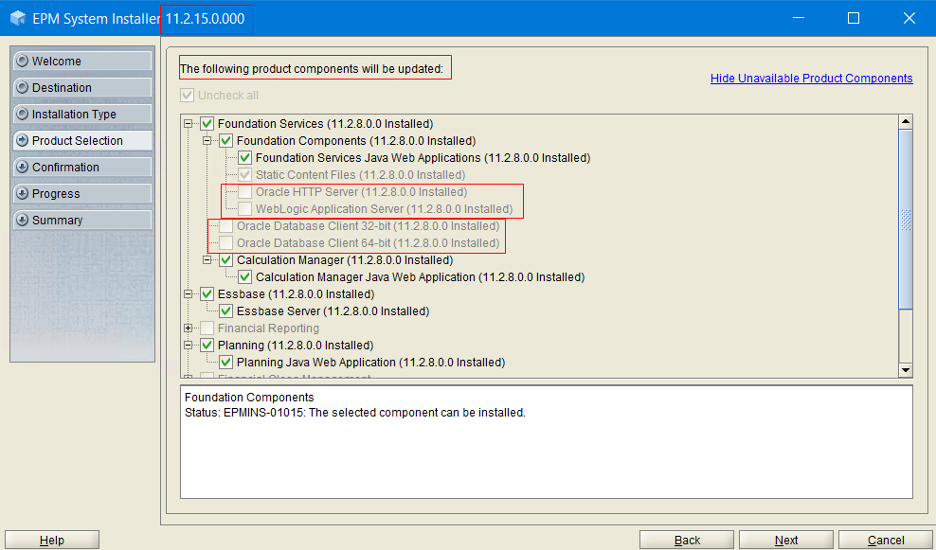The width and height of the screenshot is (936, 550).
Task: Collapse the Foundation Components tree node
Action: pyautogui.click(x=207, y=141)
